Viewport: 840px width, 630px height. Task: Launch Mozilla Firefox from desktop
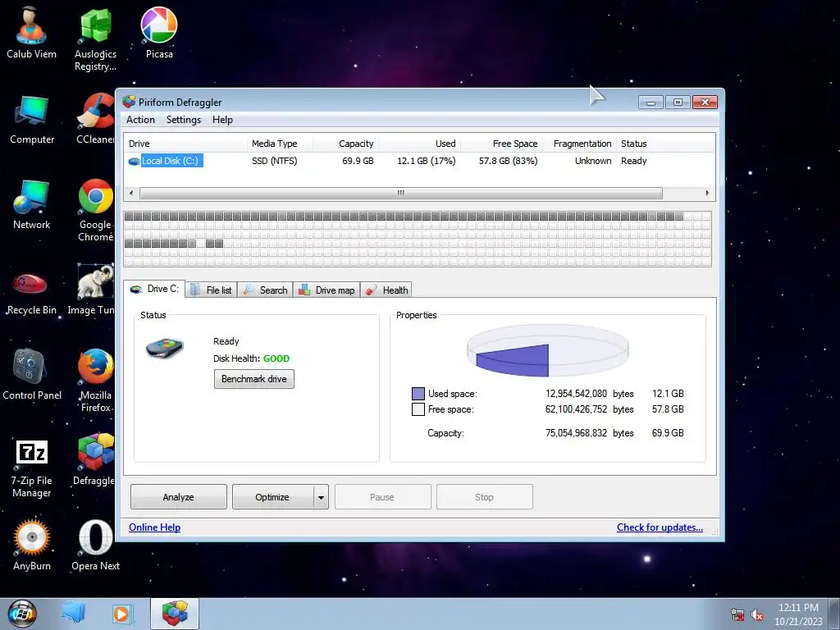pos(95,381)
